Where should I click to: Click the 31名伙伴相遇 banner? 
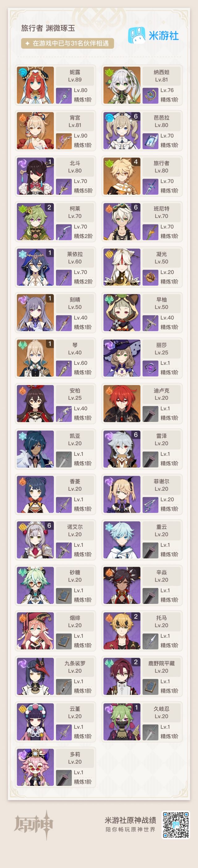point(67,43)
